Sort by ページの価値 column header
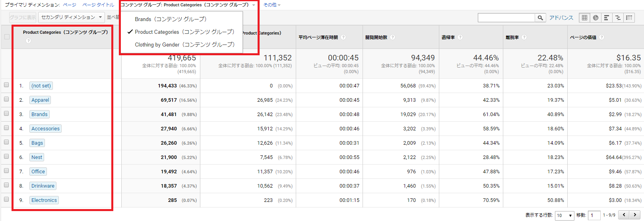The height and width of the screenshot is (221, 644). (x=583, y=37)
